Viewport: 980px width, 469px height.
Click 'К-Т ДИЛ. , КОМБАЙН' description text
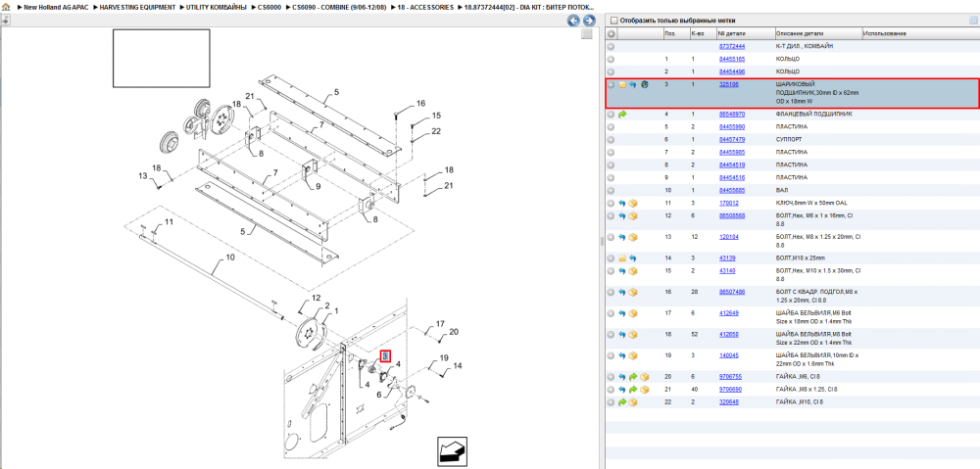coord(805,47)
